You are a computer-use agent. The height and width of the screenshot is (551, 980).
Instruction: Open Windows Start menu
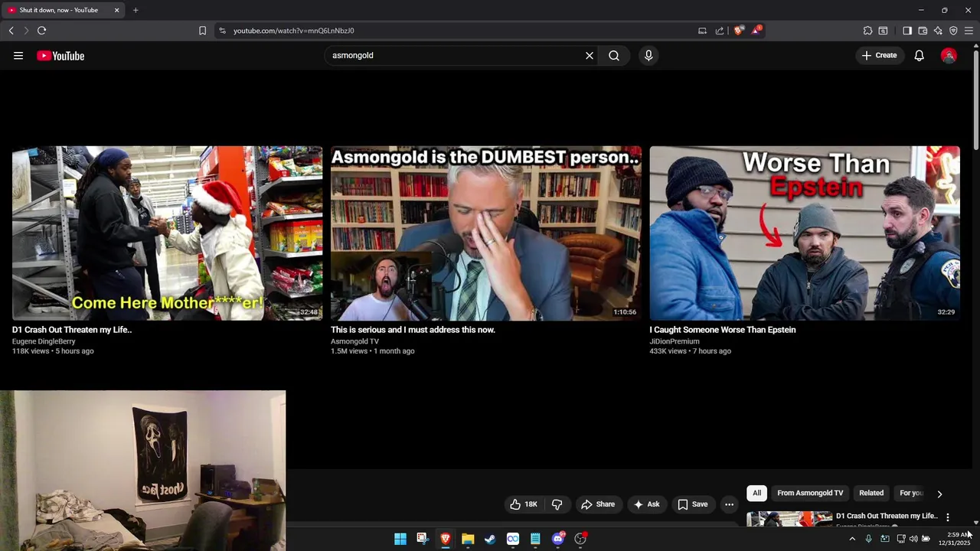400,539
